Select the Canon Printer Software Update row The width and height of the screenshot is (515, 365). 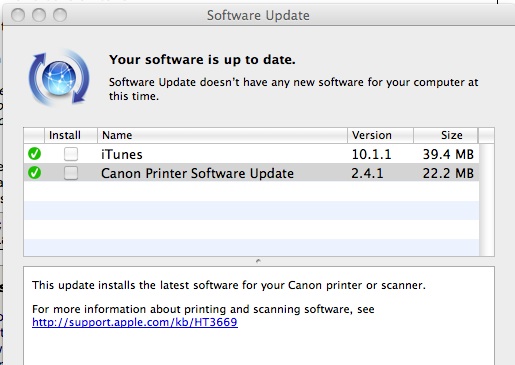pos(251,173)
